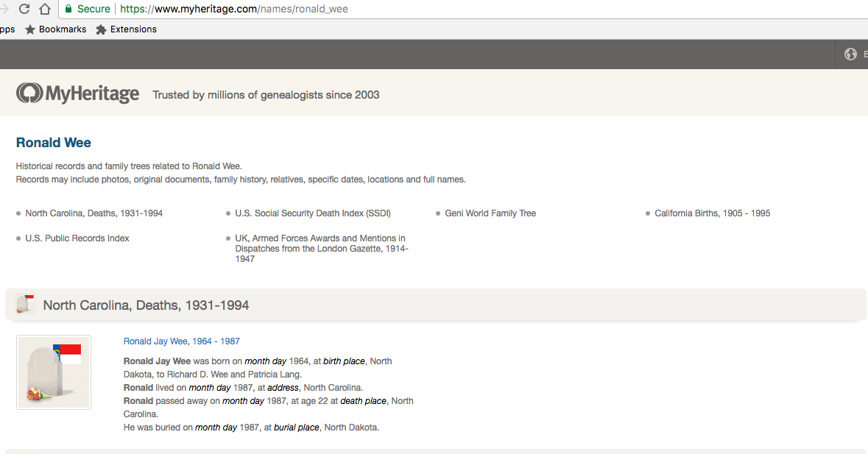Open North Carolina, Deaths, 1931-1994 list link
868x454 pixels.
pyautogui.click(x=94, y=213)
